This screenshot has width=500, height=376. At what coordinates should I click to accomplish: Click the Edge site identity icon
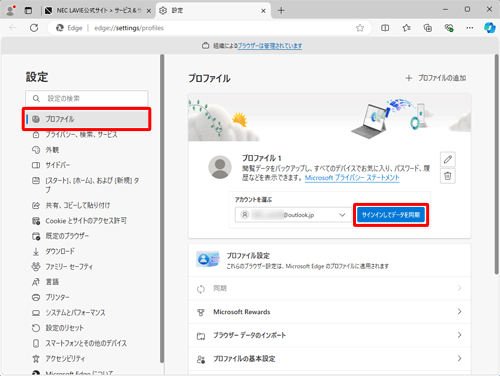coord(69,28)
